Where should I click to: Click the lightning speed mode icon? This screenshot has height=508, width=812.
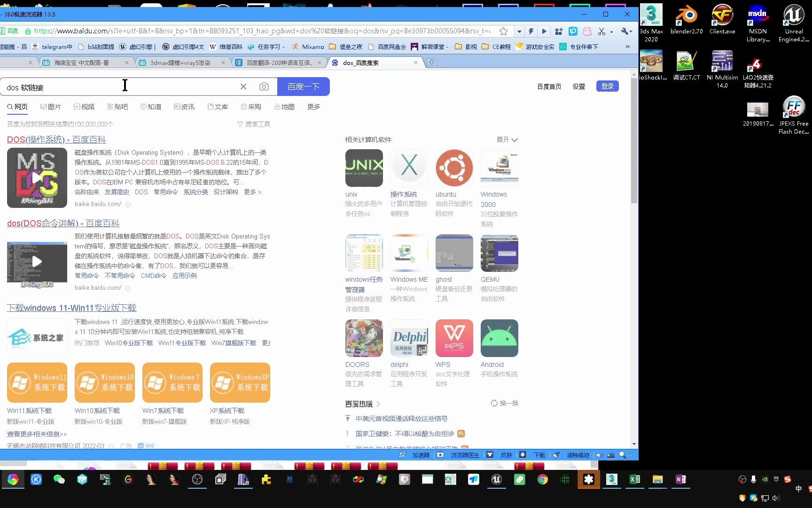[531, 31]
